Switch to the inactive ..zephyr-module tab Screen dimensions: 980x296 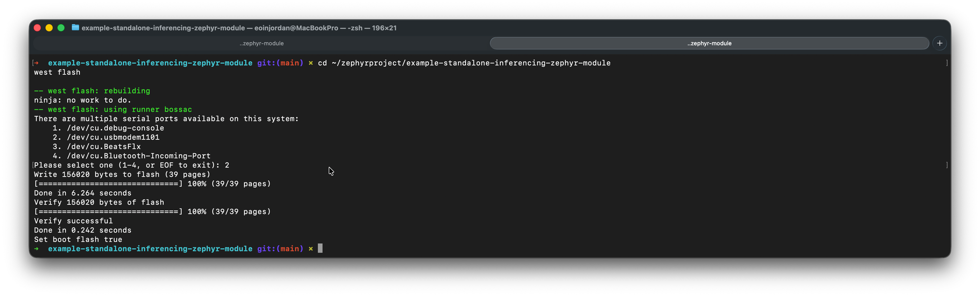[x=262, y=43]
